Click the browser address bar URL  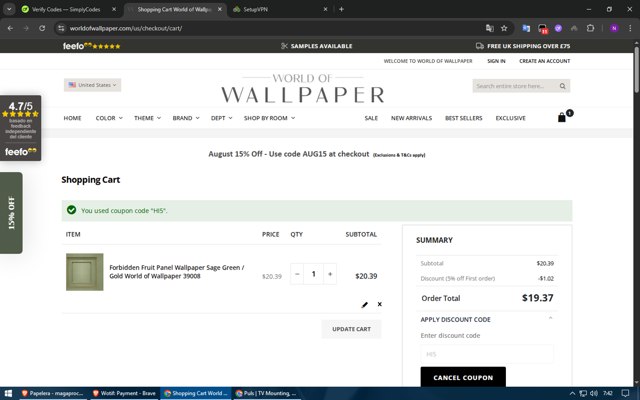pos(126,28)
